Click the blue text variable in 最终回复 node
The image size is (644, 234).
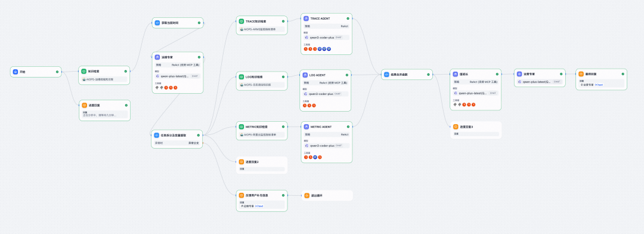pyautogui.click(x=599, y=85)
